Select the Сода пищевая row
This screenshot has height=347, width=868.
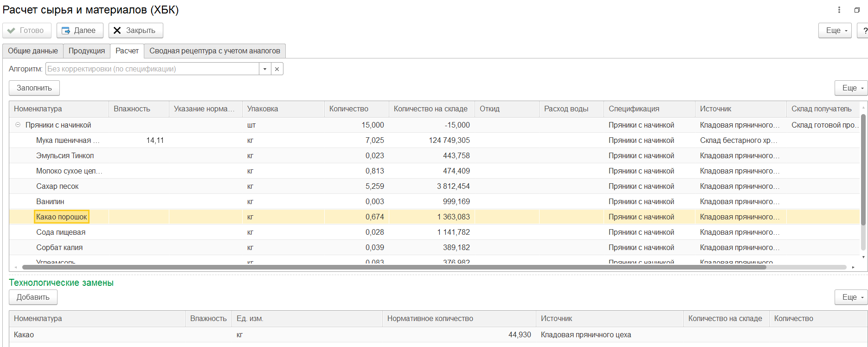point(434,232)
